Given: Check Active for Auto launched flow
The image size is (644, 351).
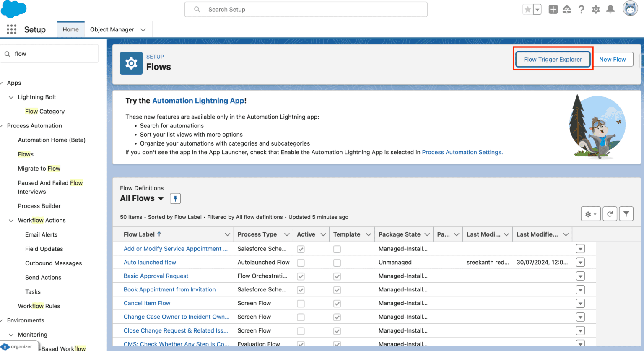Looking at the screenshot, I should coord(301,262).
